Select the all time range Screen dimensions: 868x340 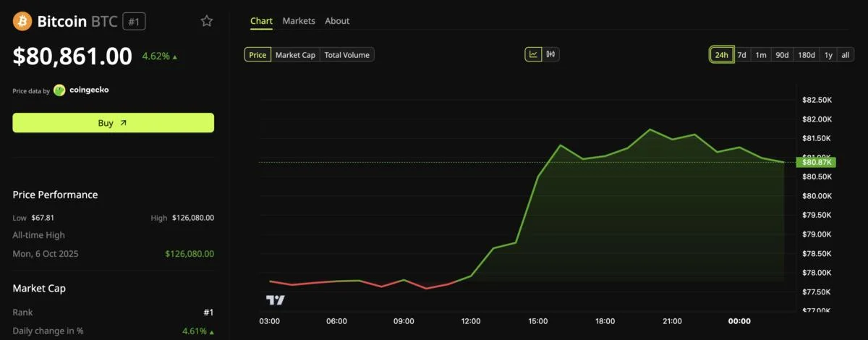point(846,55)
